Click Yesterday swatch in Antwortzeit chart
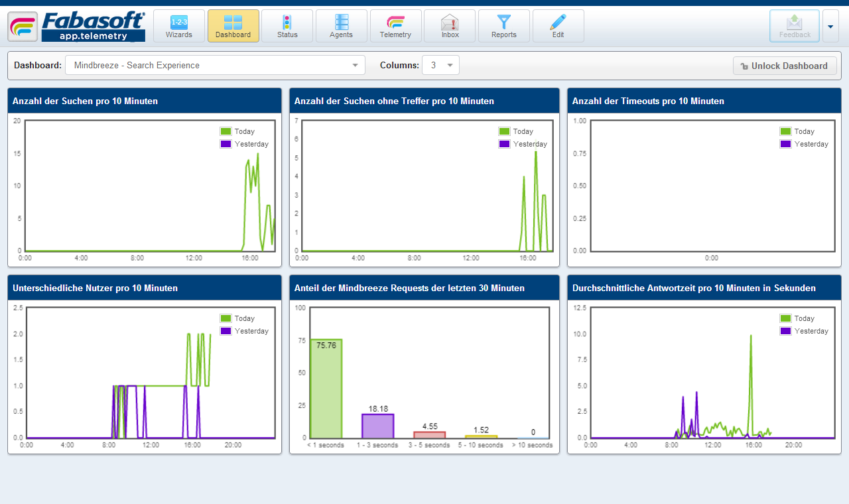849x504 pixels. point(785,331)
